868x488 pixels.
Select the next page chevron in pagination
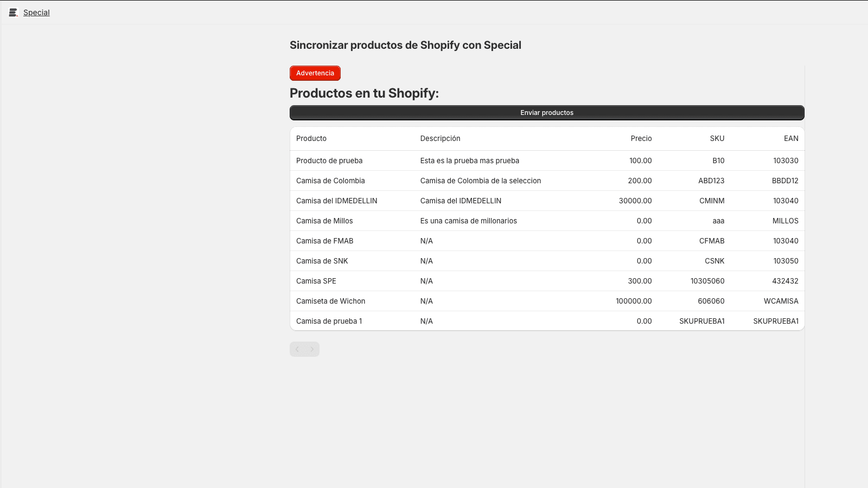[x=312, y=349]
